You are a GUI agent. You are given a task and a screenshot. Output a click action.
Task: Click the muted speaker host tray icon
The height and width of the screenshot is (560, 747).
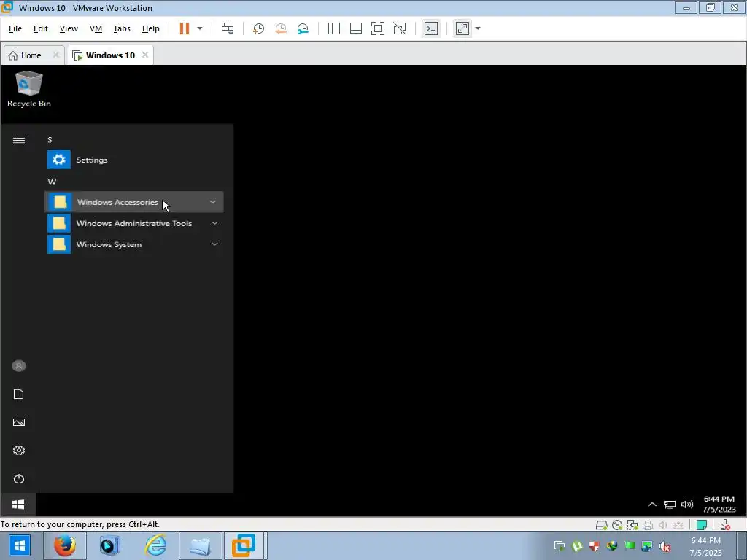[x=665, y=546]
